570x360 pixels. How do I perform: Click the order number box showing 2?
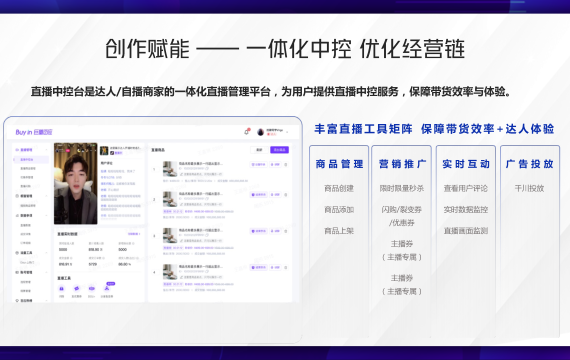[x=154, y=200]
